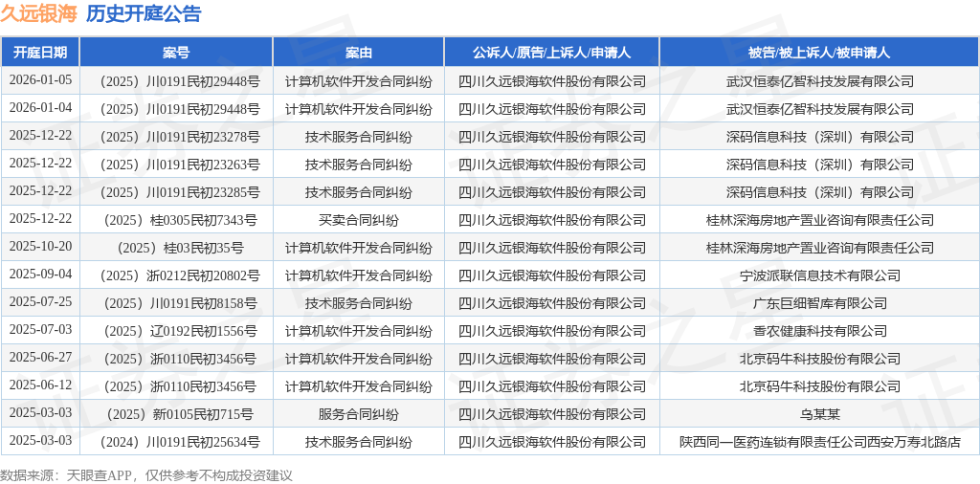Click the date 2025-06-12

pyautogui.click(x=40, y=385)
